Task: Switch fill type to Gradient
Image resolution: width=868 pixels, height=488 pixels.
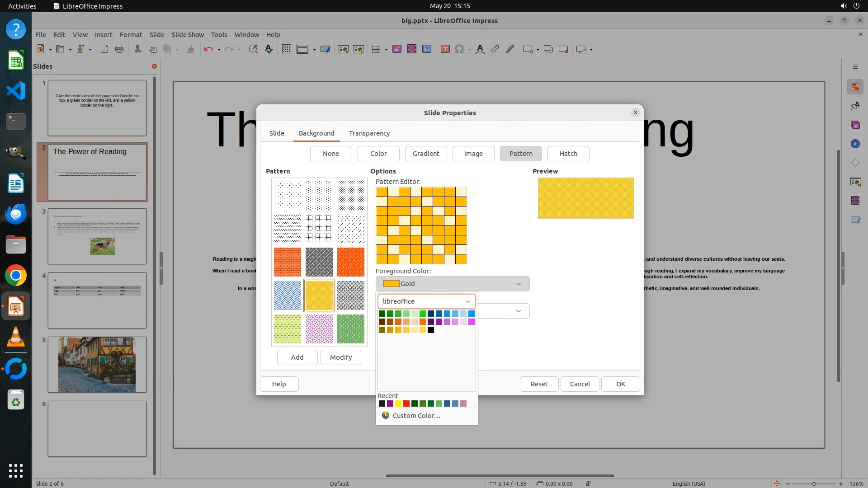Action: click(x=425, y=154)
